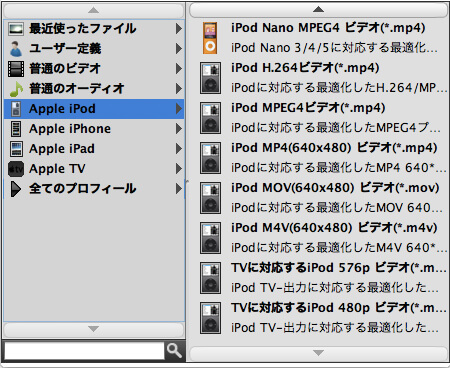This screenshot has height=368, width=450.
Task: Select the Apple TV category label
Action: (x=57, y=169)
